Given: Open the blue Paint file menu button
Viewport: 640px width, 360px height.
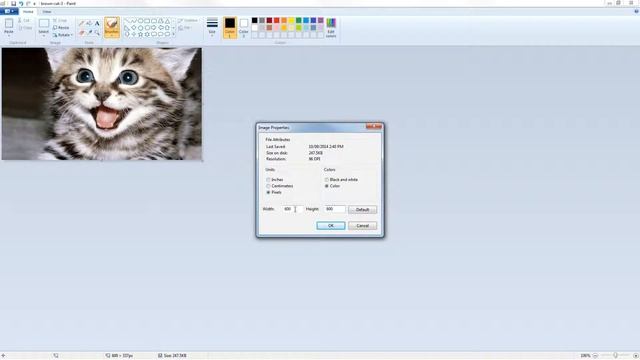Looking at the screenshot, I should (x=9, y=11).
